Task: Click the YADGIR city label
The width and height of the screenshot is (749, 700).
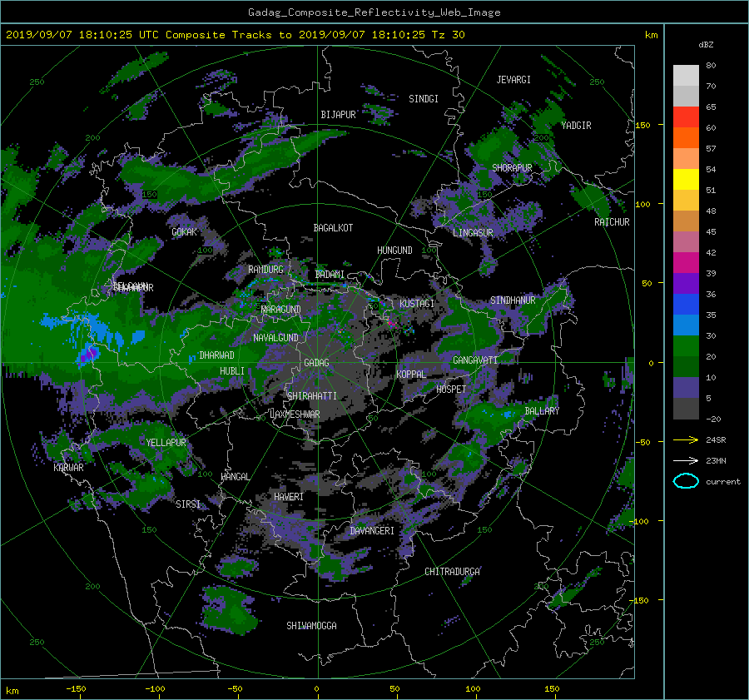Action: (576, 126)
